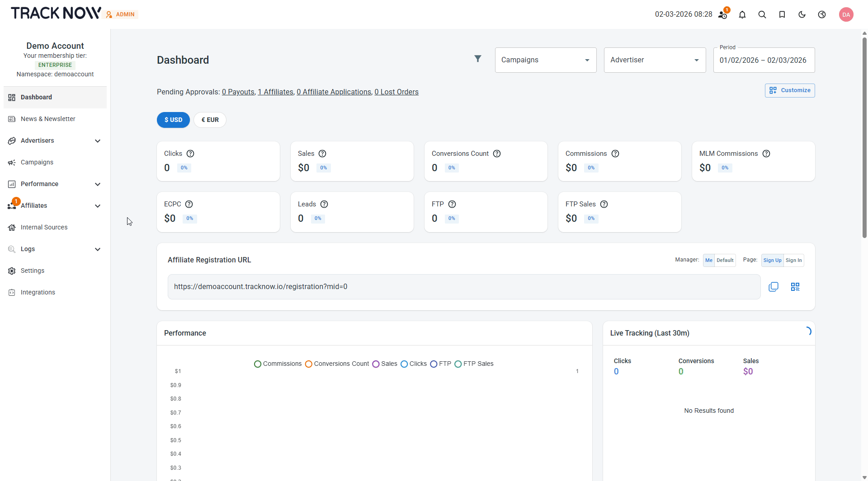Open the Period date range field
The image size is (868, 481).
764,61
